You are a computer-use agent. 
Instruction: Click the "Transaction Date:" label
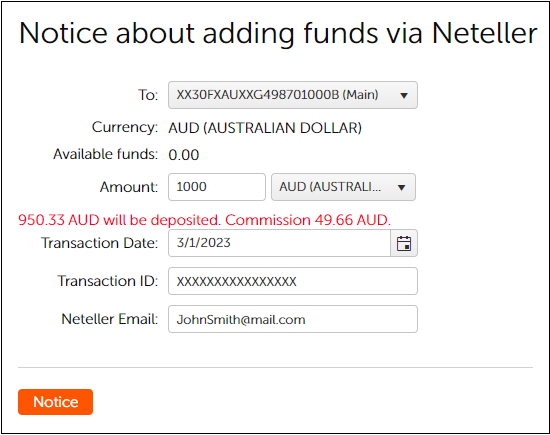coord(100,243)
